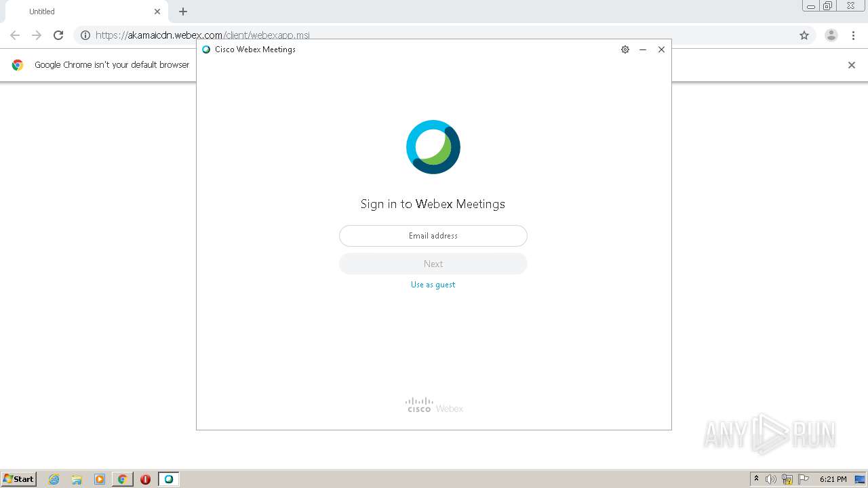The image size is (868, 488).
Task: Open Action Center flag icon
Action: pos(804,479)
